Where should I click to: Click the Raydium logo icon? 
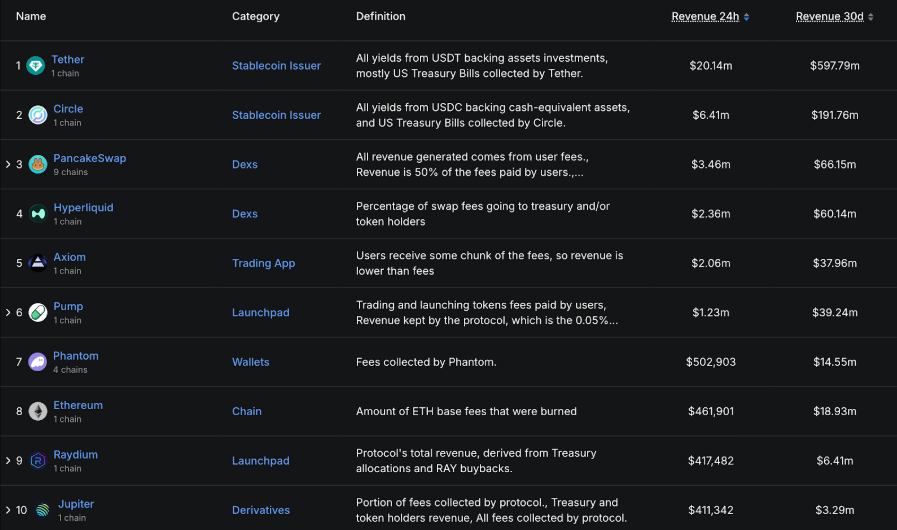pos(38,461)
